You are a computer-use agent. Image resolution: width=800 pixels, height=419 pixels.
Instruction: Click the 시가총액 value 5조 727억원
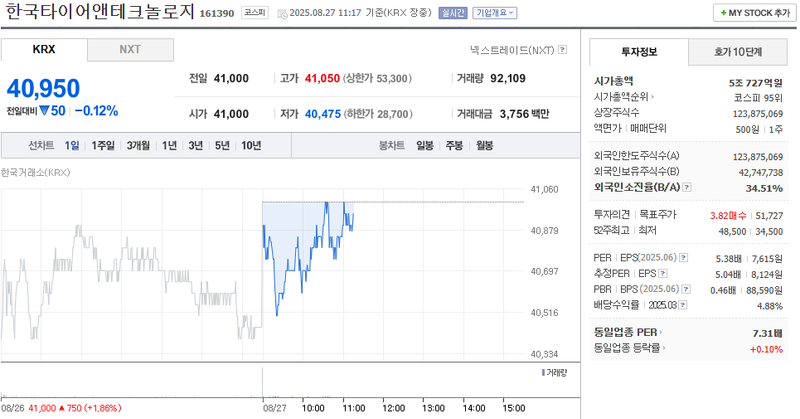click(x=756, y=83)
